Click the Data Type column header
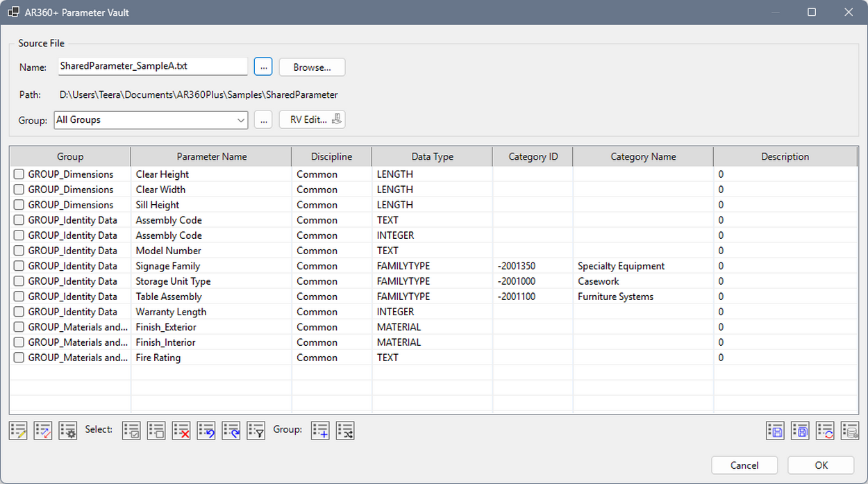Image resolution: width=868 pixels, height=484 pixels. point(432,157)
